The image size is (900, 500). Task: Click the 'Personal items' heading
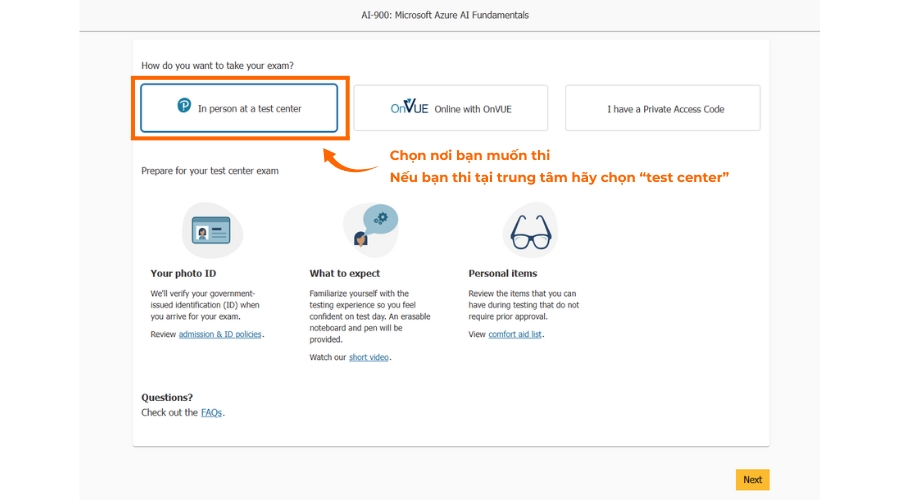(x=503, y=273)
